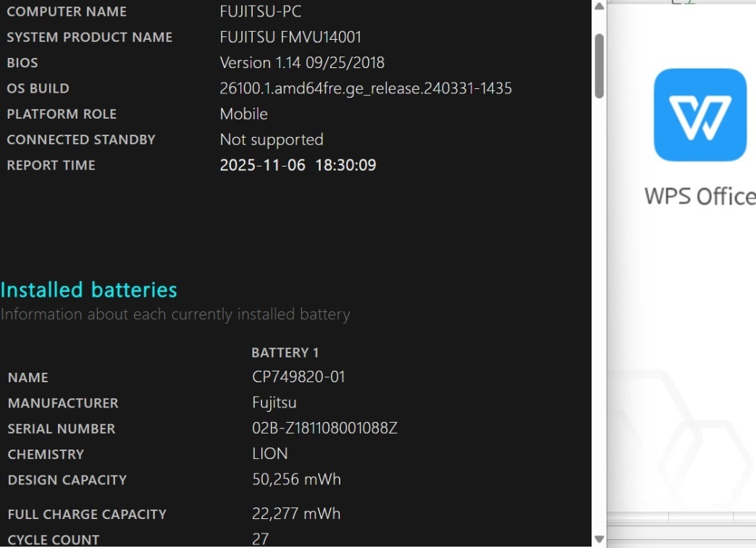Click the manufacturer value Fujitsu
The width and height of the screenshot is (756, 548).
click(274, 402)
